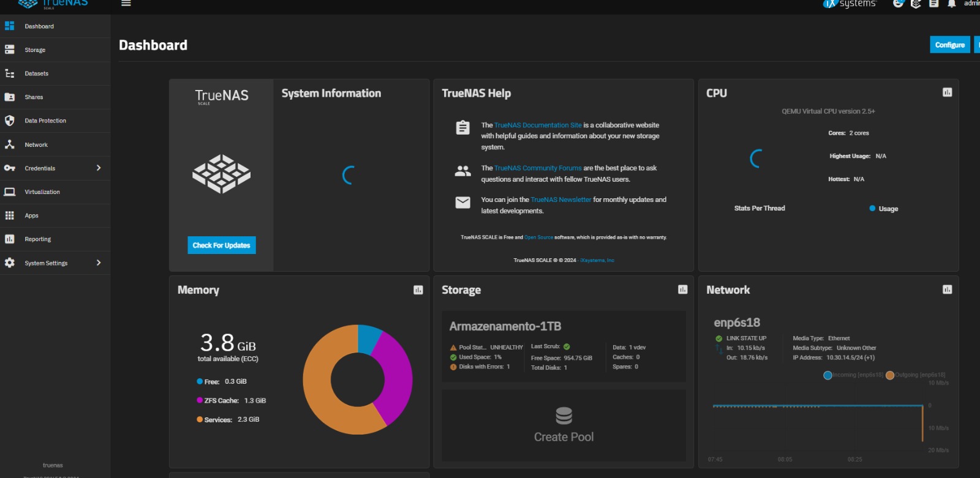Click the Pool Status UNHEALTHY warning icon
This screenshot has width=980, height=478.
point(453,348)
